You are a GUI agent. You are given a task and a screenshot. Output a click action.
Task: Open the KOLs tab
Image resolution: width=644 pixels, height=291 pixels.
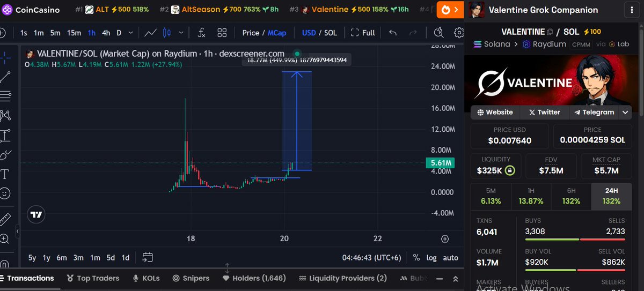(147, 278)
